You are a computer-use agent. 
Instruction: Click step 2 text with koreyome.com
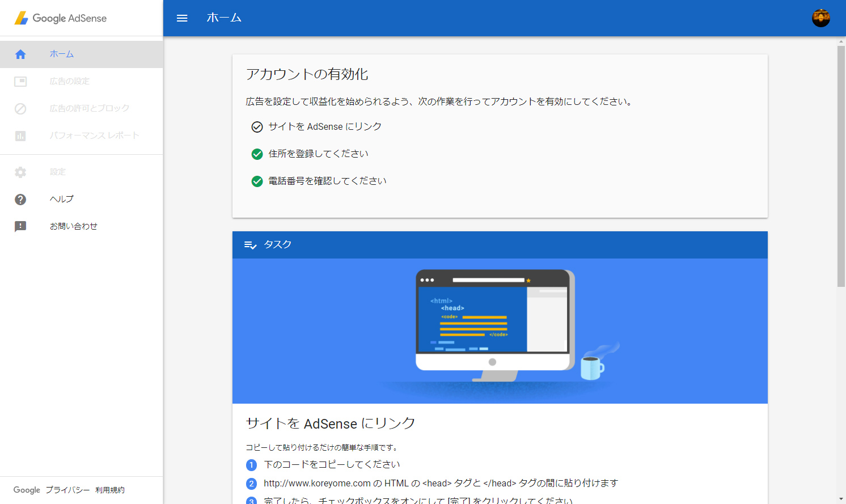point(441,483)
